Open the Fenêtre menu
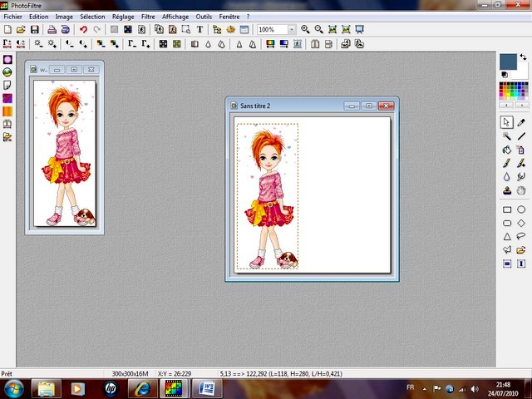The image size is (532, 399). pyautogui.click(x=229, y=17)
